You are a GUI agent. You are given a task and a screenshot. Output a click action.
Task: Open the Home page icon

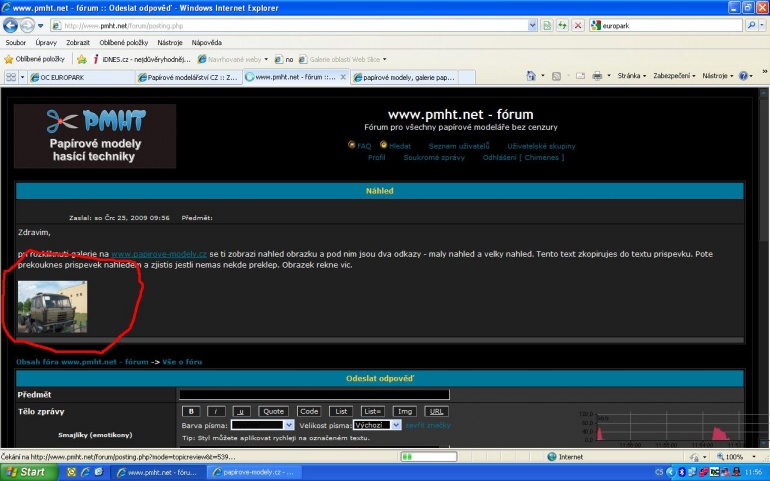click(x=531, y=76)
